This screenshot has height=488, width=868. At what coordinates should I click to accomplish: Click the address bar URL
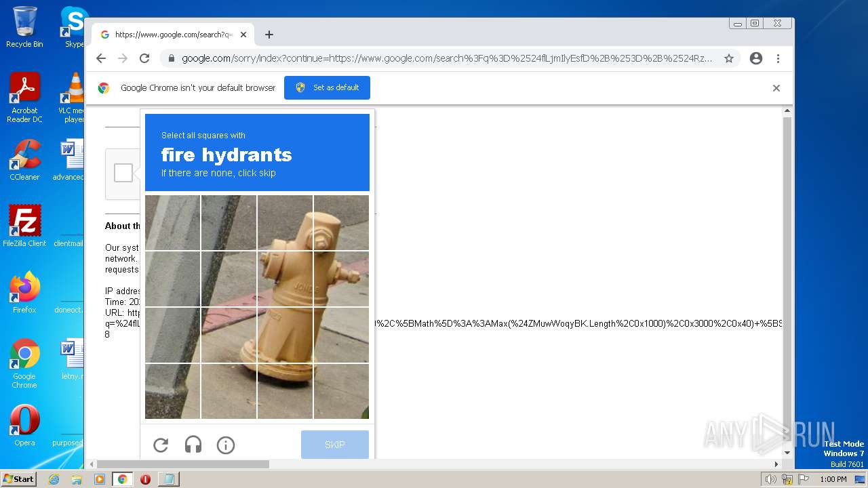pyautogui.click(x=447, y=58)
